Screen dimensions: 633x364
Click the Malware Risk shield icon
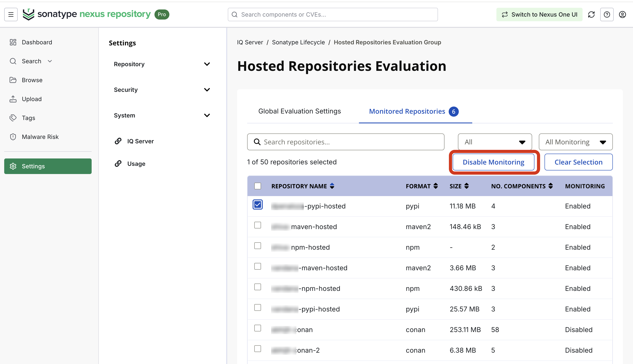pos(13,137)
